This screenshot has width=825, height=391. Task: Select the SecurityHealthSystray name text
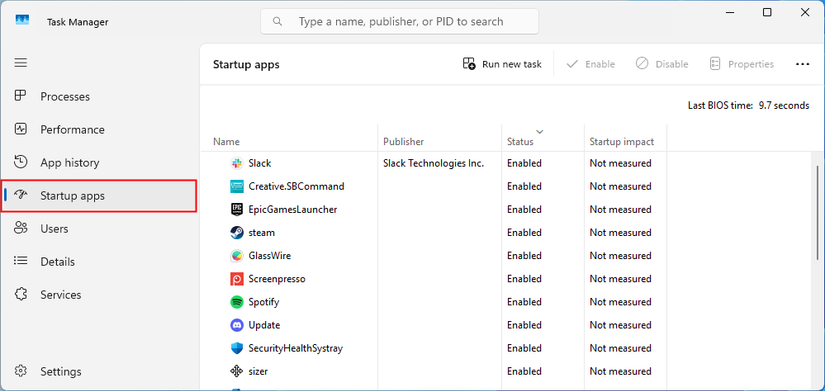tap(296, 348)
